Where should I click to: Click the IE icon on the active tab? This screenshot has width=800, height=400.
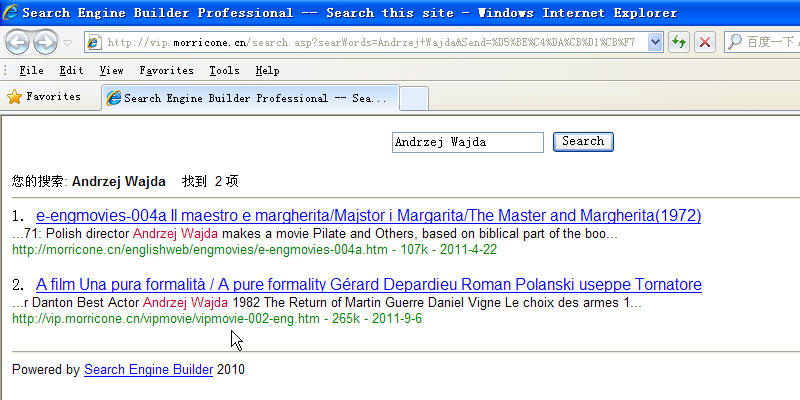[x=113, y=98]
